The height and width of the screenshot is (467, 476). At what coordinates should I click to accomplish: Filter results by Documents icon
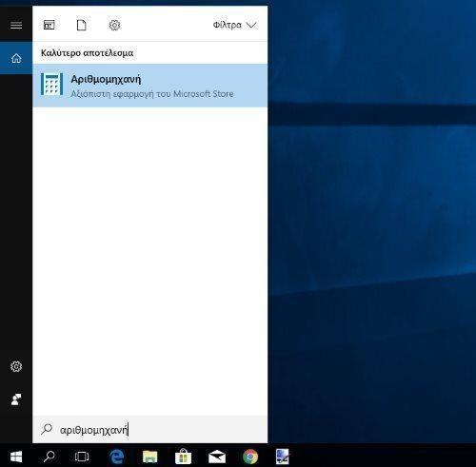coord(82,25)
